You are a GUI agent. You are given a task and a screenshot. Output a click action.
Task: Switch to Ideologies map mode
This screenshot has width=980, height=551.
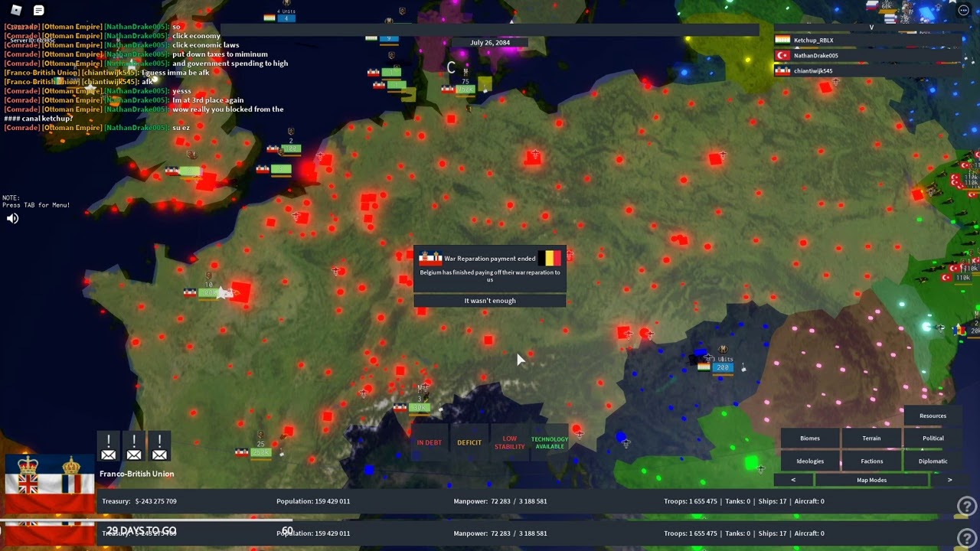click(810, 461)
